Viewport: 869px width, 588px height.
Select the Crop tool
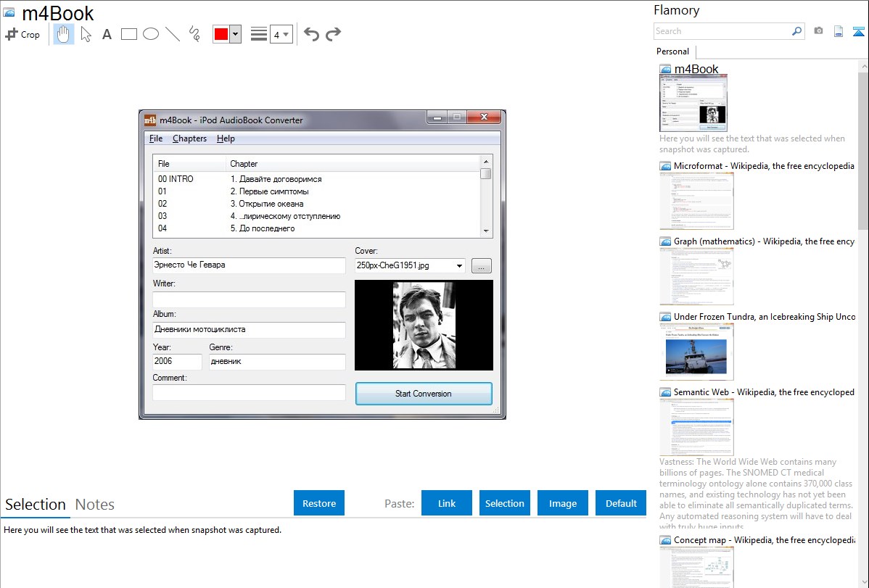(x=22, y=34)
